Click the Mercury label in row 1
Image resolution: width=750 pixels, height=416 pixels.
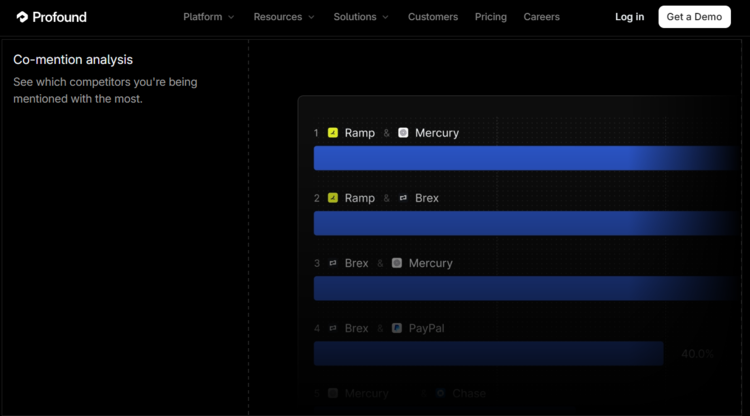click(437, 133)
